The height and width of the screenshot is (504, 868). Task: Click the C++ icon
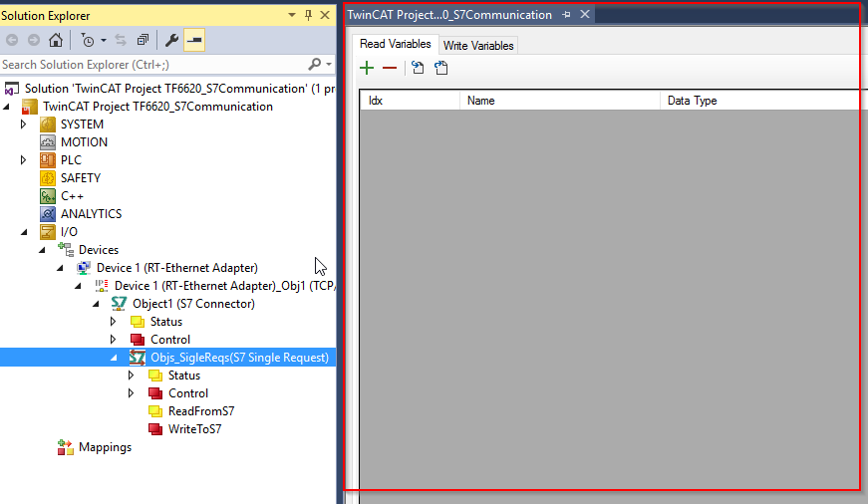[48, 196]
